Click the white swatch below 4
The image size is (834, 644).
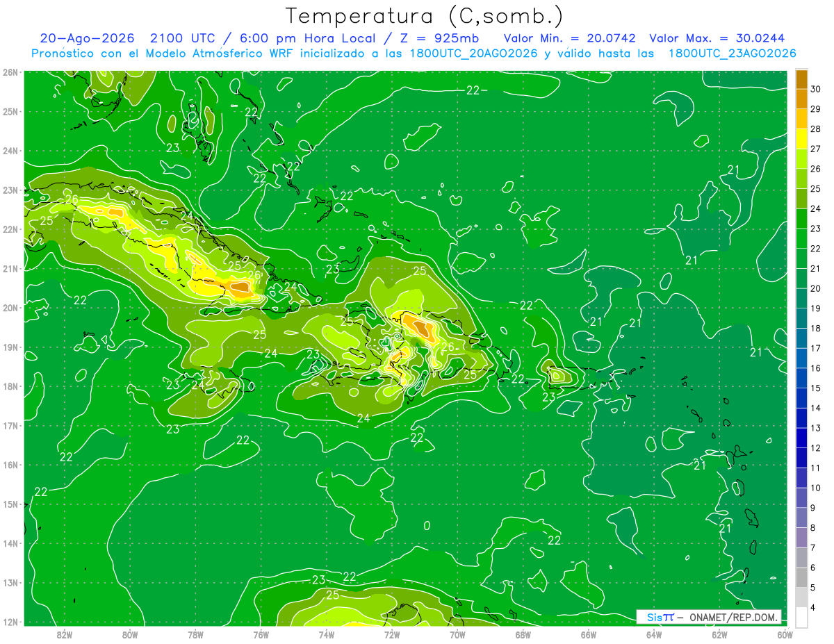pyautogui.click(x=801, y=617)
